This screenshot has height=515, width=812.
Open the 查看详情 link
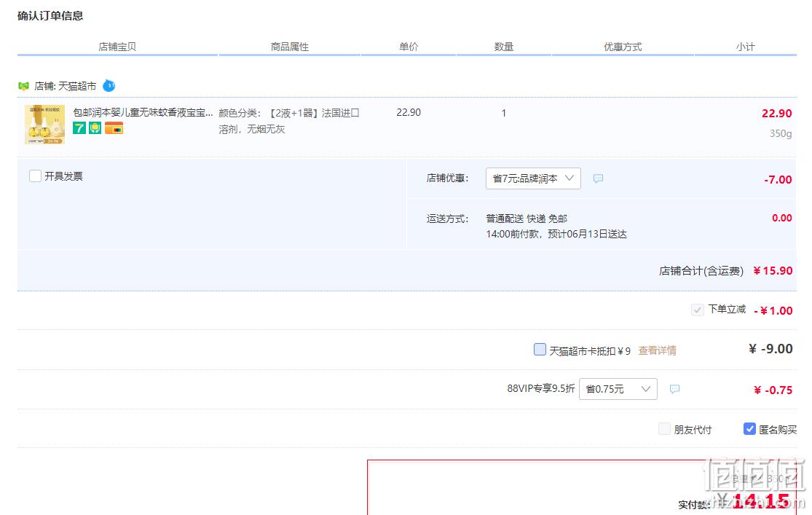(657, 351)
